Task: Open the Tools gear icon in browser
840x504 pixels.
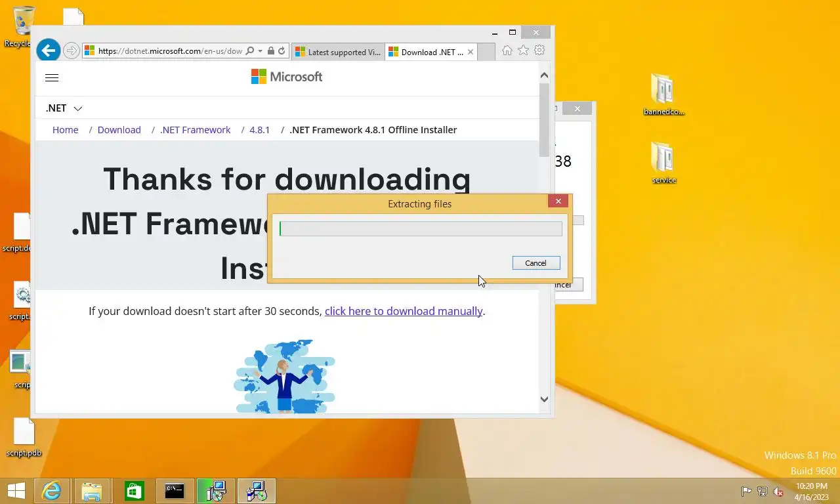Action: [x=539, y=51]
